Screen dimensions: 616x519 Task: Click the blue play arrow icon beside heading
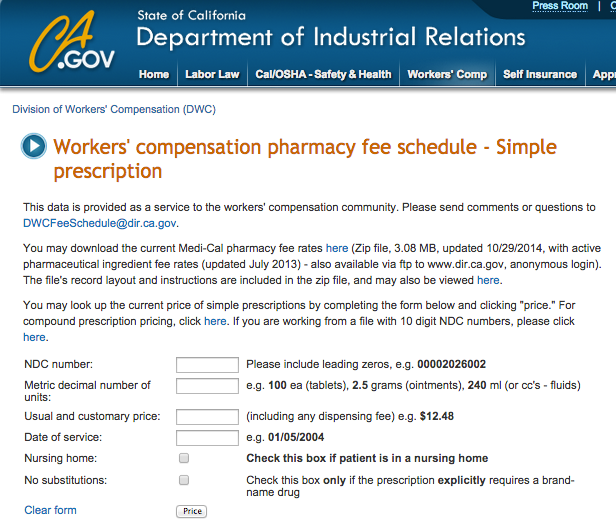click(34, 146)
